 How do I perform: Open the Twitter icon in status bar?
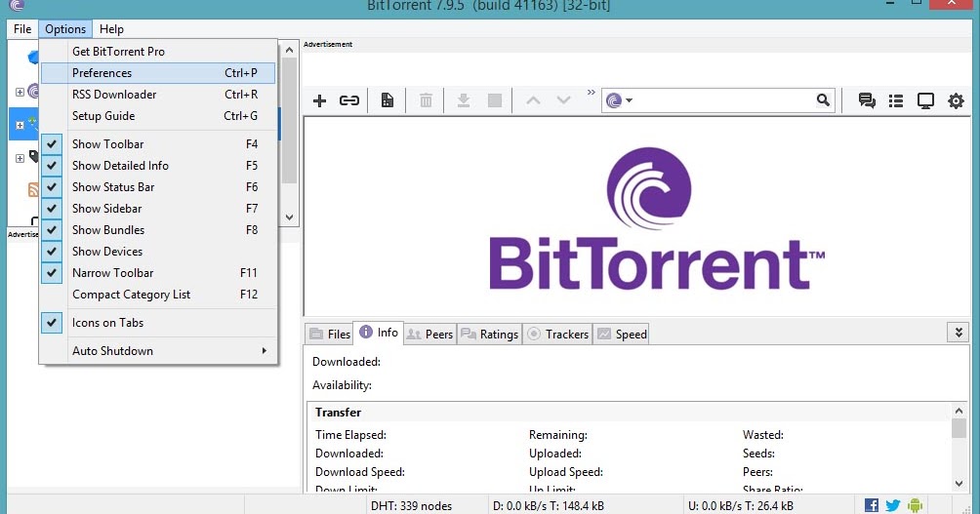coord(893,505)
